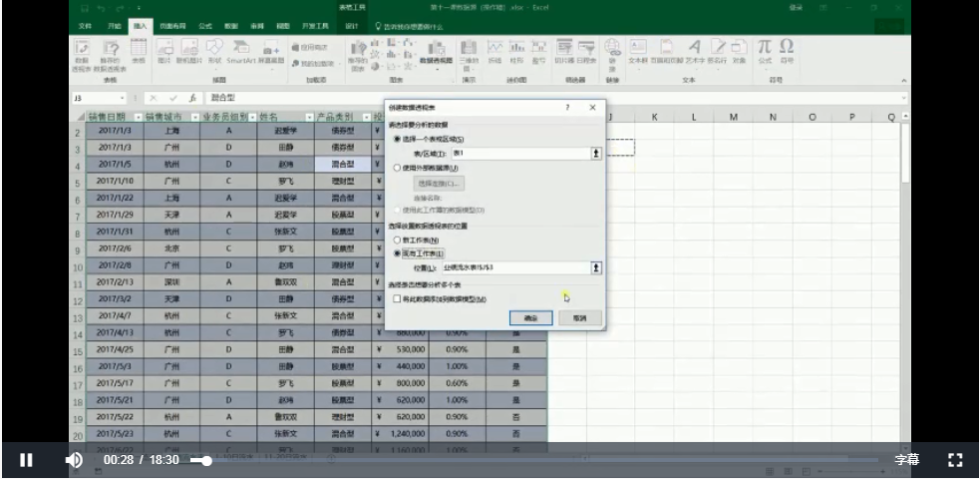The image size is (980, 479).
Task: Select the 使用外部数据源 radio button
Action: (x=397, y=169)
